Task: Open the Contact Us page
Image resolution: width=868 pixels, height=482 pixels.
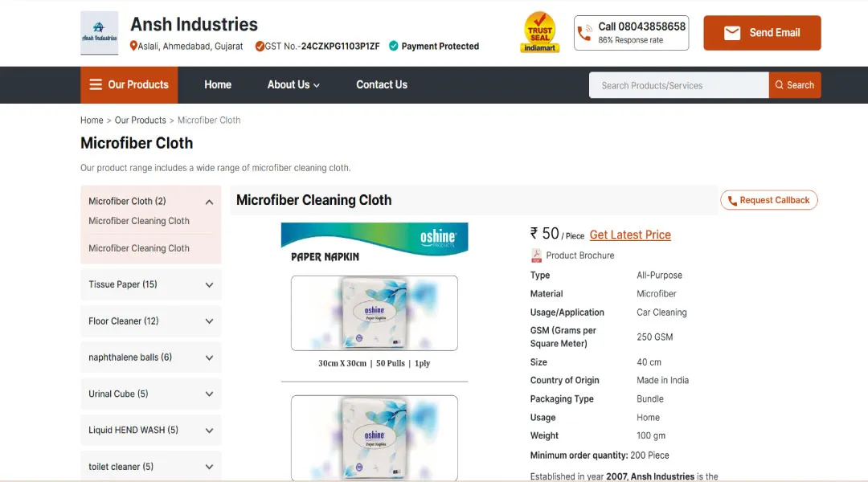Action: [382, 84]
